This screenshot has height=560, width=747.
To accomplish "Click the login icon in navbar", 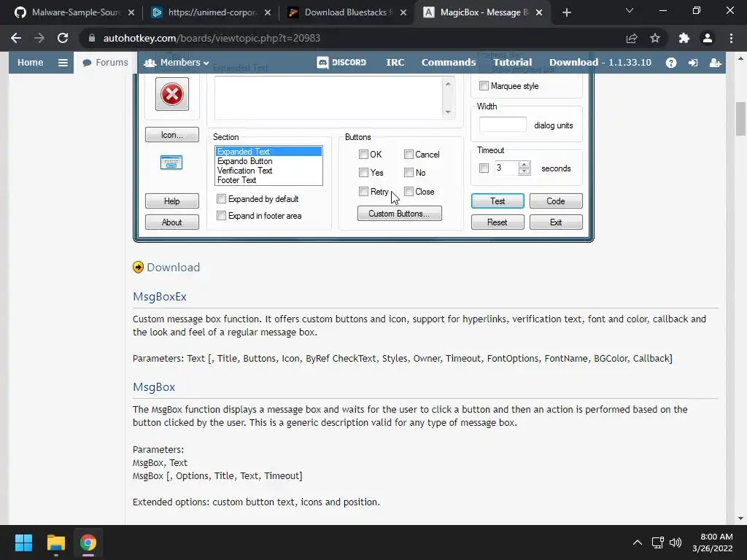I will 693,63.
